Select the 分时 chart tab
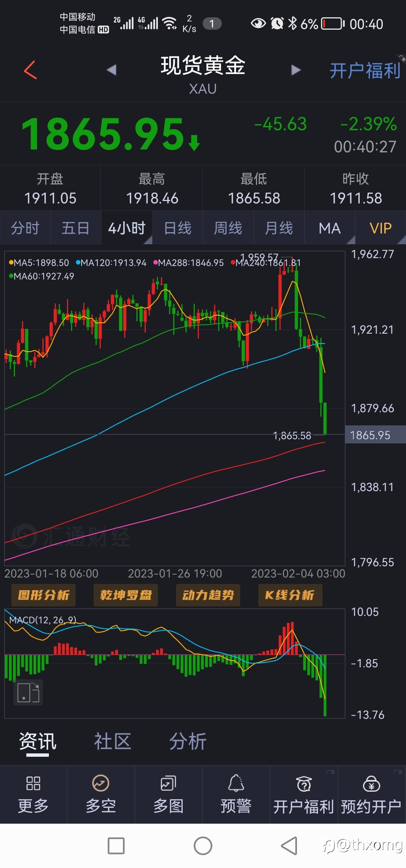This screenshot has height=868, width=406. click(x=25, y=228)
